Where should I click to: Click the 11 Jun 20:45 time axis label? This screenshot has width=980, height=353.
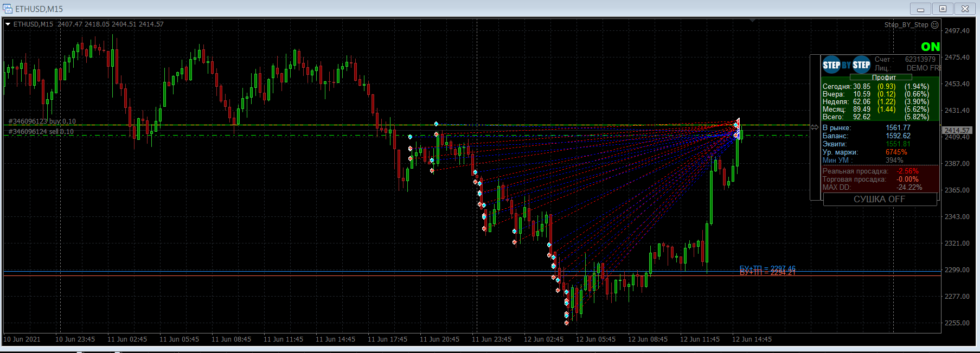pos(439,339)
